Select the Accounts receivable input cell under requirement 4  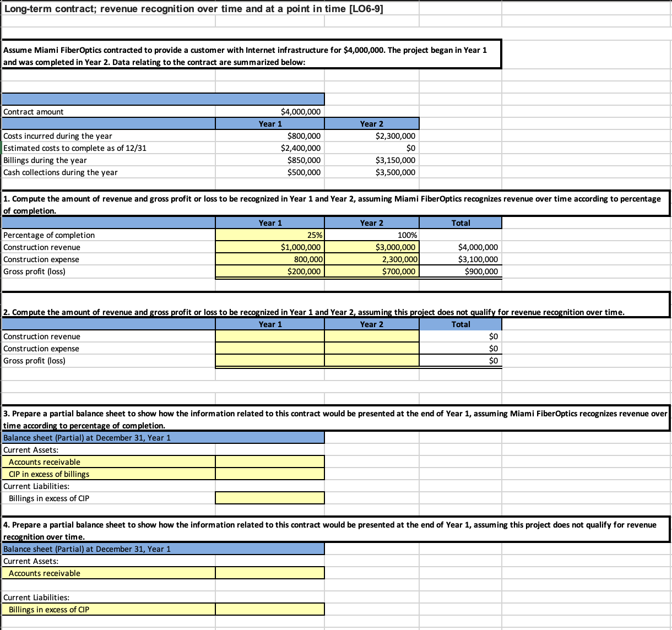[269, 573]
